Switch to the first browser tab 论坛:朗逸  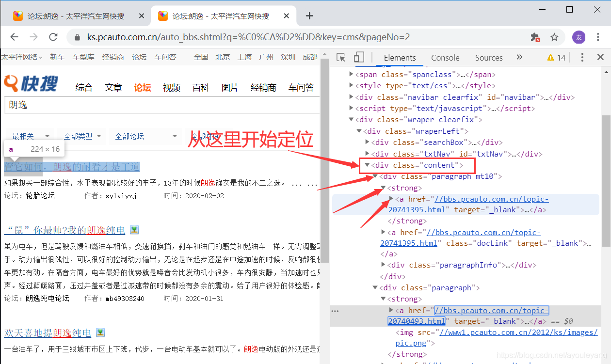click(76, 16)
